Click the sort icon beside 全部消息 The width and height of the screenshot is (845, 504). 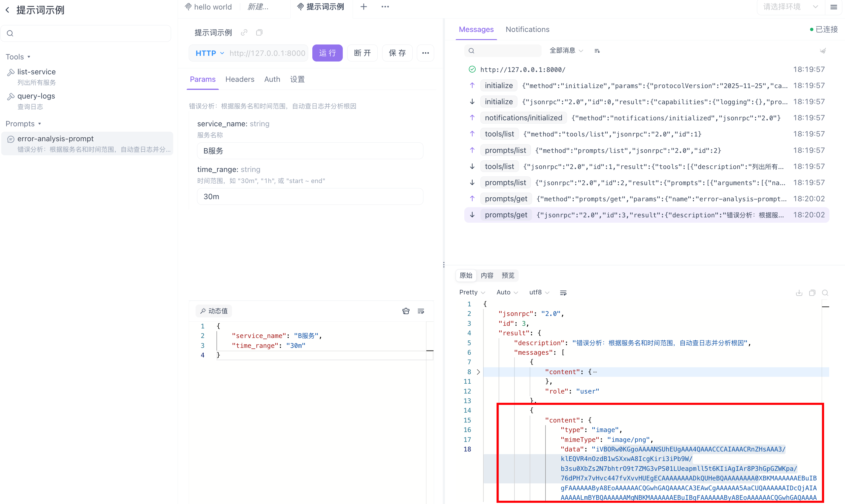pos(597,50)
